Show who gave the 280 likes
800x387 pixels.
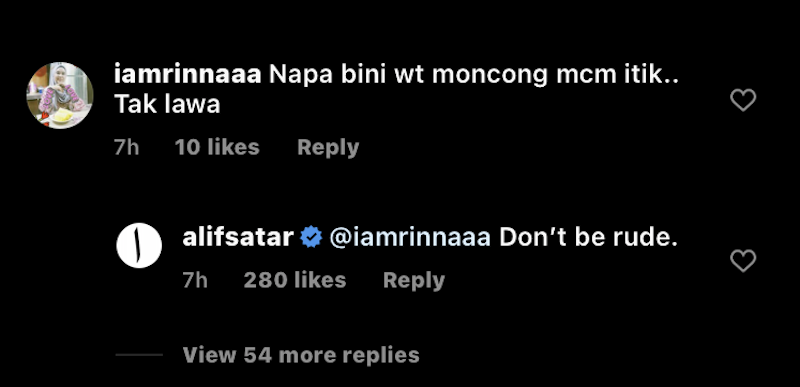pos(295,280)
